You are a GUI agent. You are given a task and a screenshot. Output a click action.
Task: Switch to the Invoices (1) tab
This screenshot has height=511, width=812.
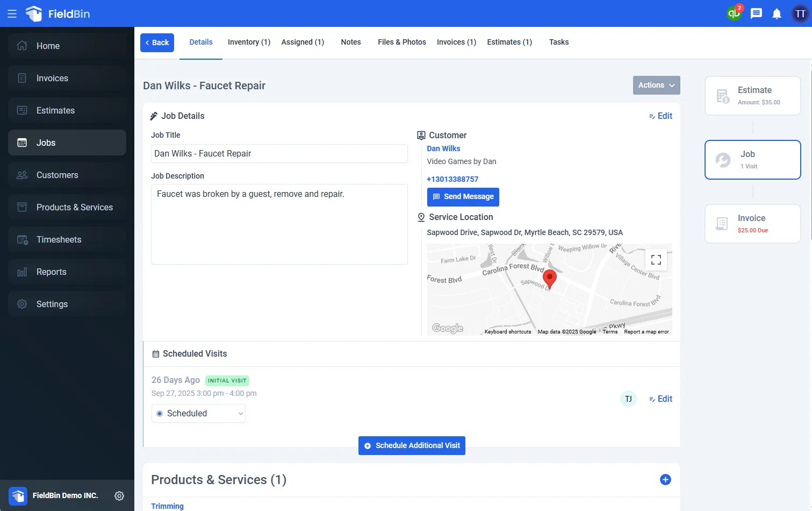click(x=456, y=42)
